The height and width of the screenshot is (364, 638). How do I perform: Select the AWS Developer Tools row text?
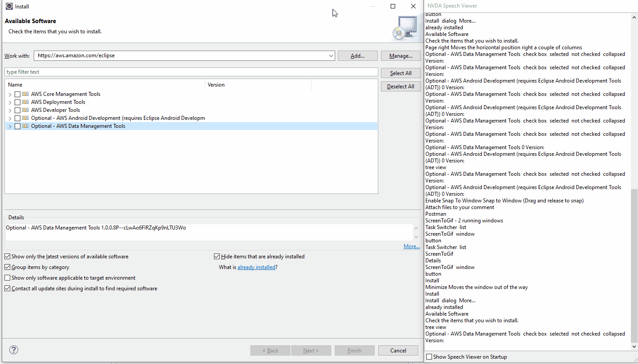(x=55, y=110)
